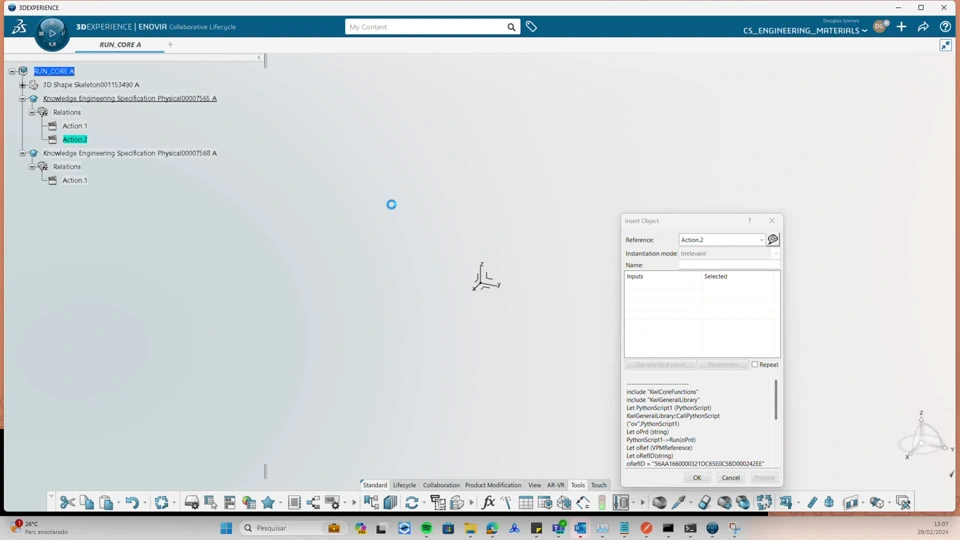Select 3D Shape Skeleton001153490 A tree item
Viewport: 960px width, 540px height.
(91, 84)
